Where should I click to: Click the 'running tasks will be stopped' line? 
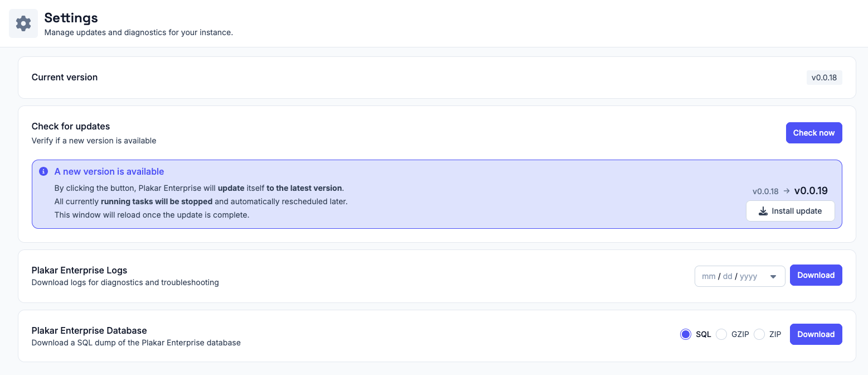(x=201, y=201)
